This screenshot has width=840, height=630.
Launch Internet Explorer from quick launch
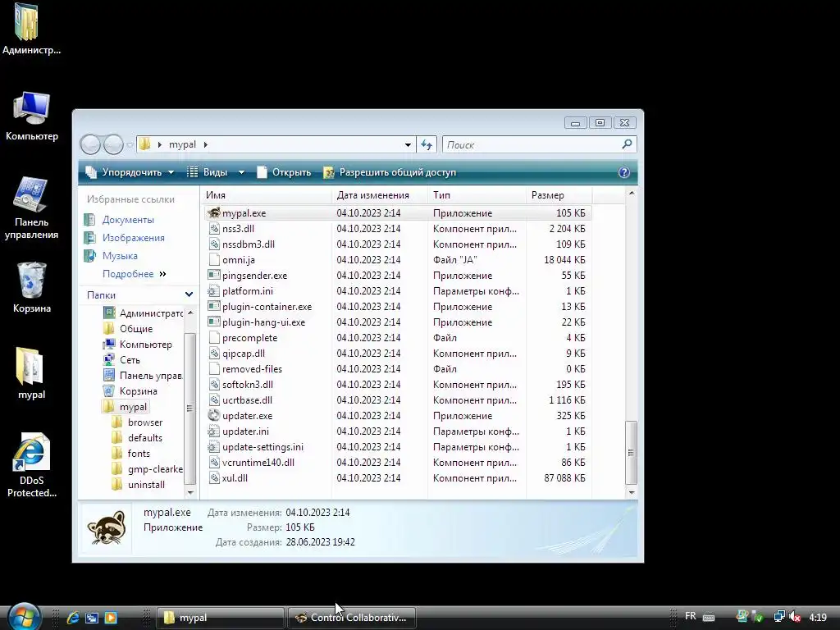click(x=73, y=618)
